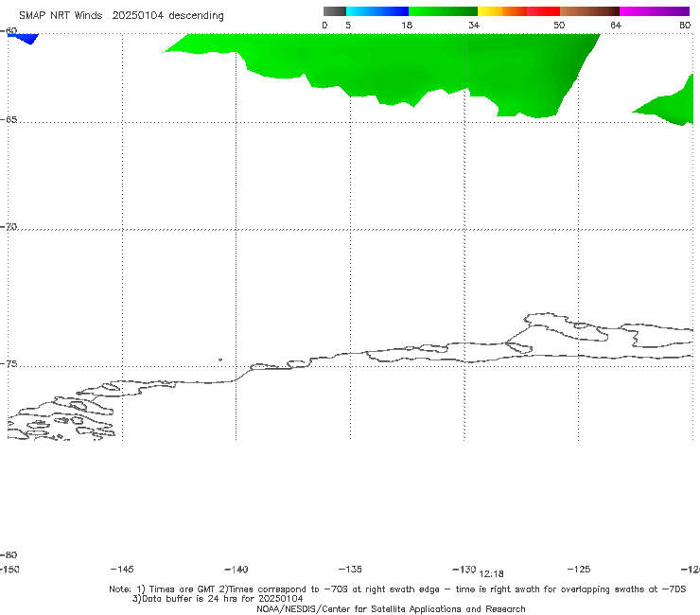The height and width of the screenshot is (615, 700).
Task: Pick the brown segment of the color bar
Action: [589, 11]
